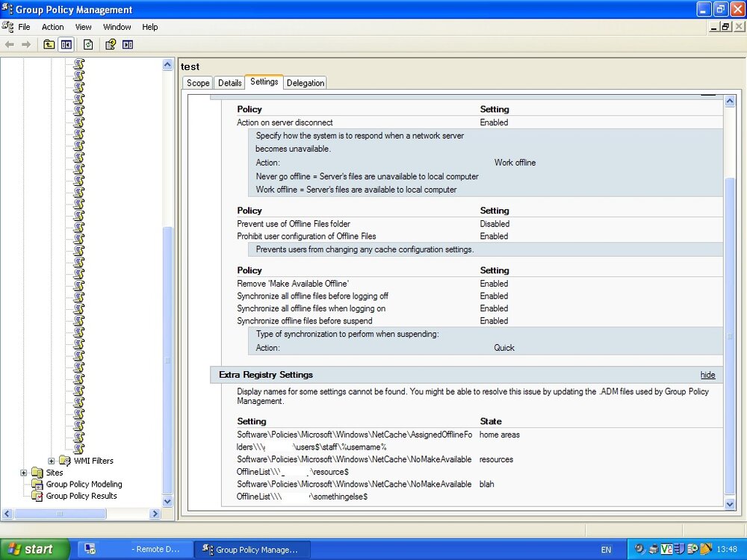Click the yellow tag tray icon
747x560 pixels.
coord(706,549)
